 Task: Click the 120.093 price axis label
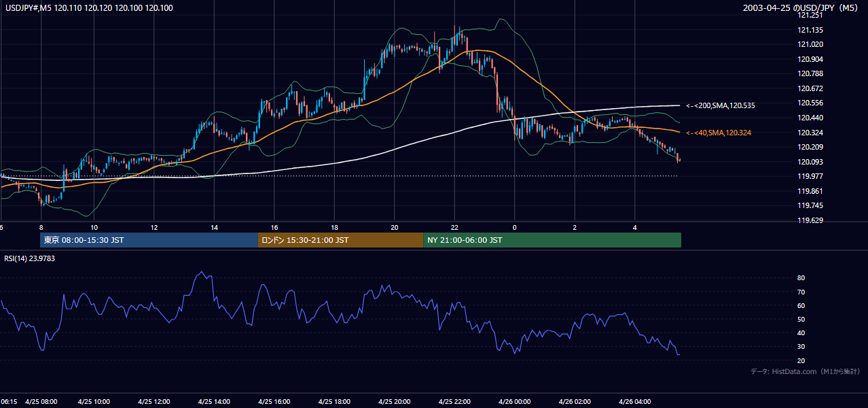point(810,162)
